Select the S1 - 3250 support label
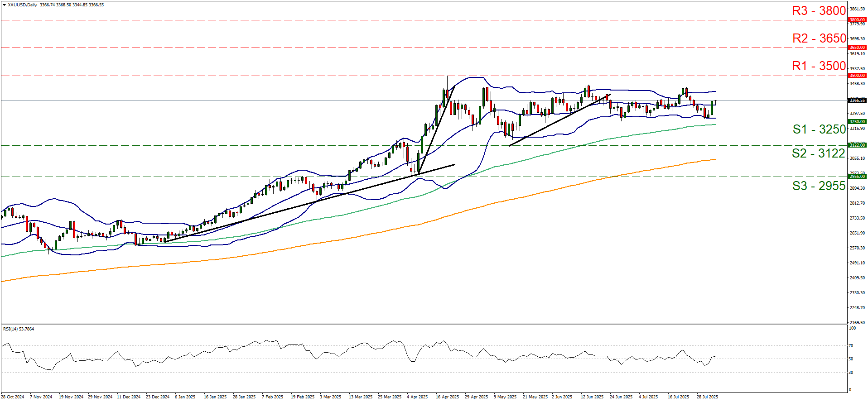This screenshot has height=402, width=868. (819, 129)
